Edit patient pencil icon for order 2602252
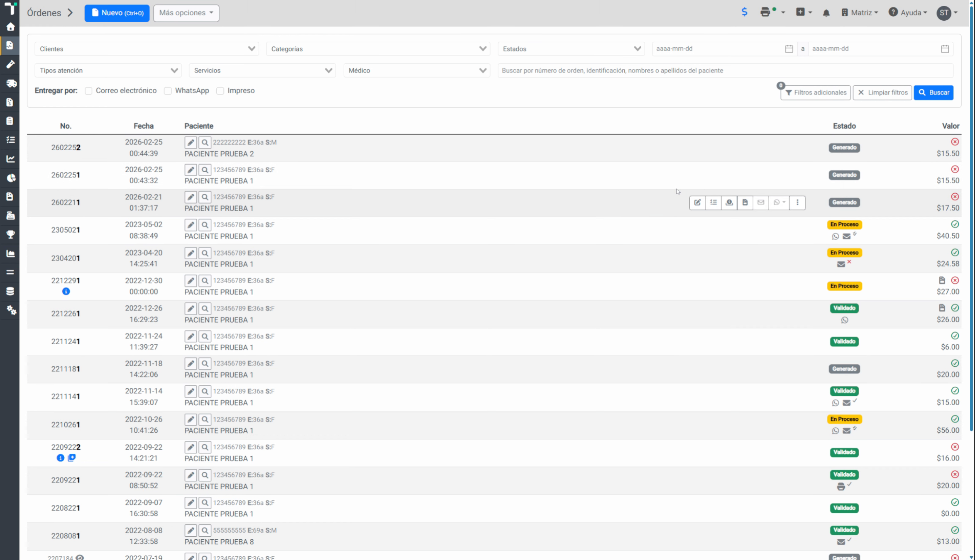975x560 pixels. pos(191,143)
